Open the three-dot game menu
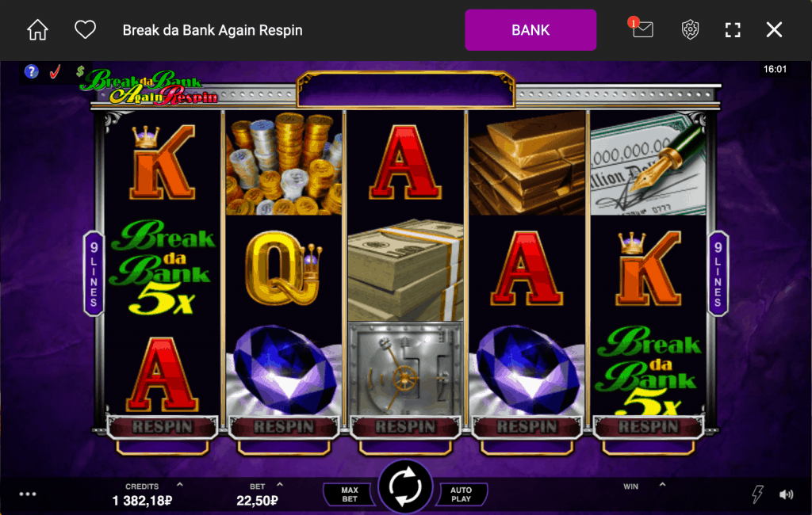 [28, 494]
